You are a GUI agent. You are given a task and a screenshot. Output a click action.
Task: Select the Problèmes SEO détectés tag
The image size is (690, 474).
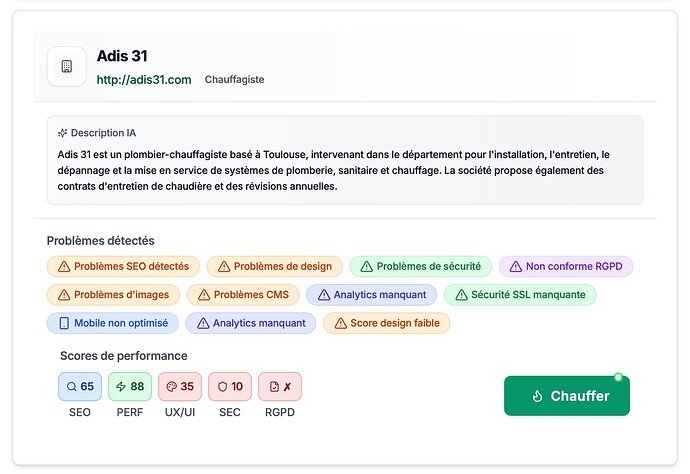123,267
